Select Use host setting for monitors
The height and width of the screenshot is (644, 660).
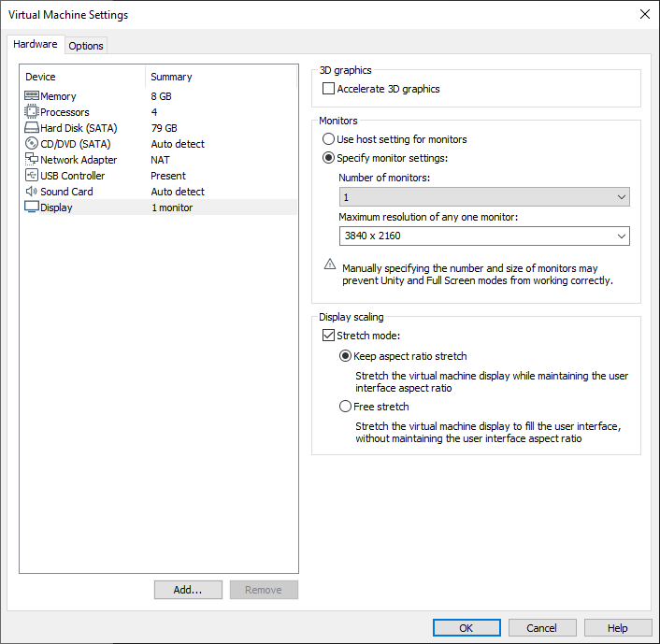[328, 139]
